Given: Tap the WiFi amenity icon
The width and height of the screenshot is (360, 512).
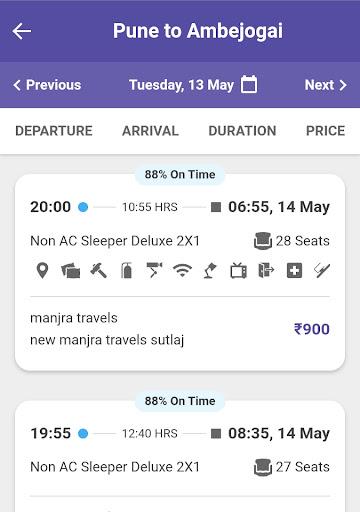Looking at the screenshot, I should pos(182,270).
